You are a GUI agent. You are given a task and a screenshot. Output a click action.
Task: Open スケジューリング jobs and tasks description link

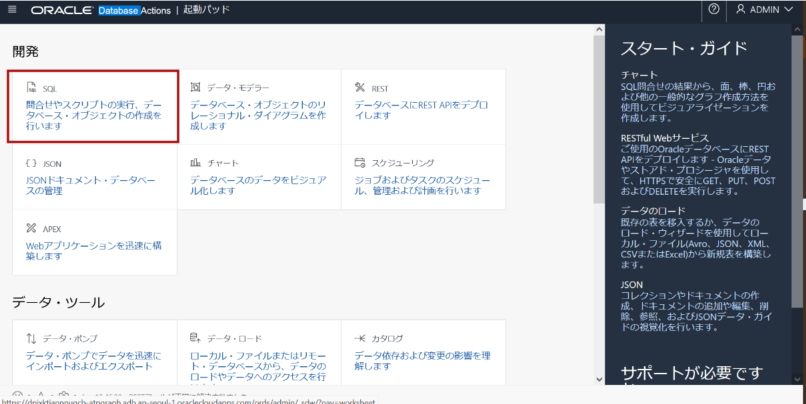422,186
